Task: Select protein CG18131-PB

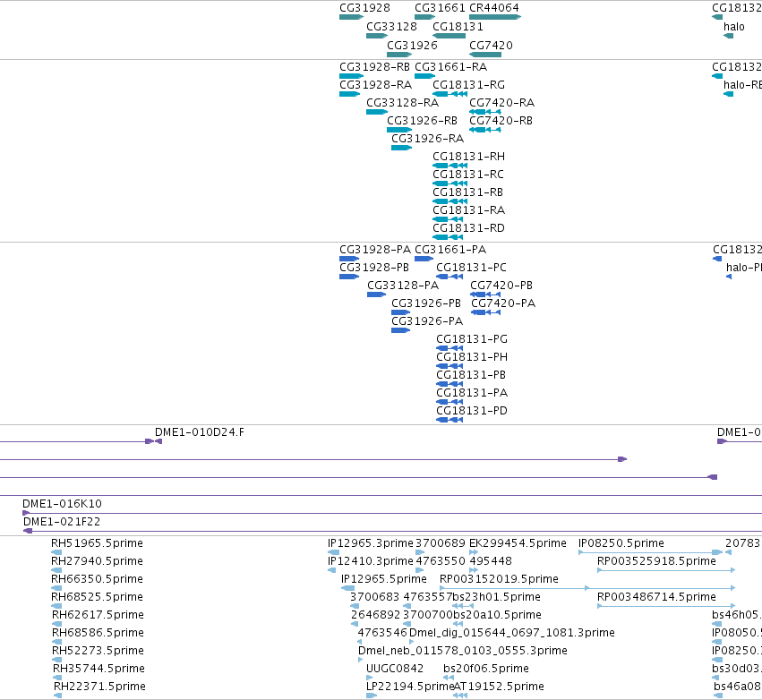Action: point(449,384)
